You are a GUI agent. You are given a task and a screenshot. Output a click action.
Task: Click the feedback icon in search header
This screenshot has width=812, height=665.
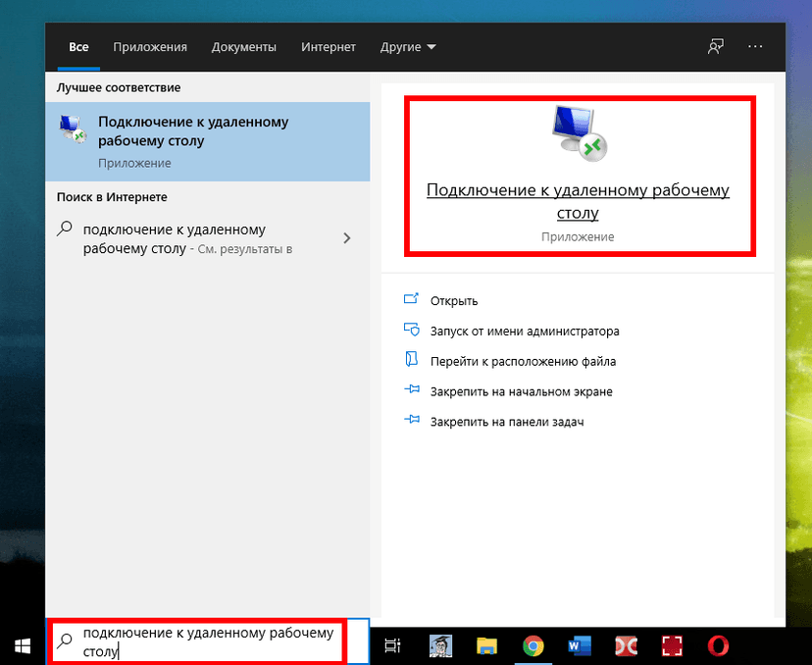(716, 47)
